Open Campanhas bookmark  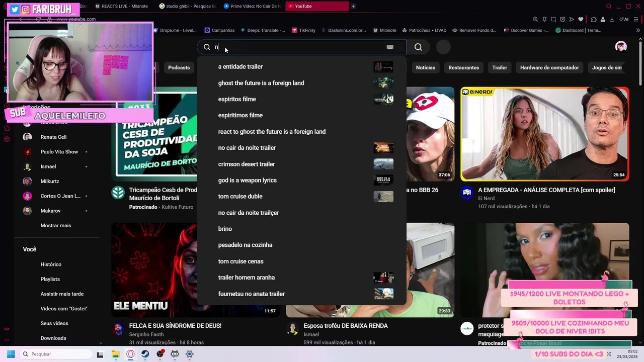click(220, 30)
